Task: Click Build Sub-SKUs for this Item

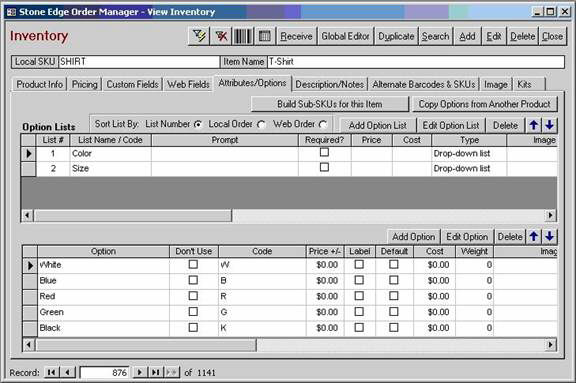Action: 330,104
